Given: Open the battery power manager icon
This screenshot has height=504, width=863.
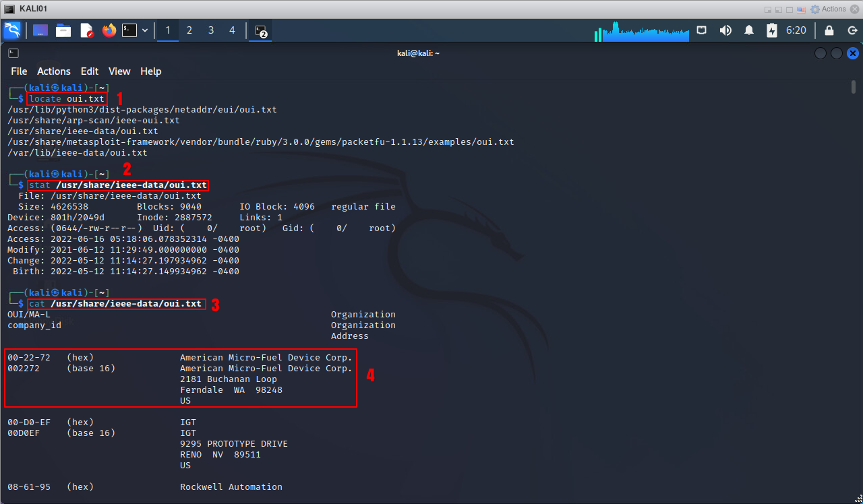Looking at the screenshot, I should coord(772,30).
